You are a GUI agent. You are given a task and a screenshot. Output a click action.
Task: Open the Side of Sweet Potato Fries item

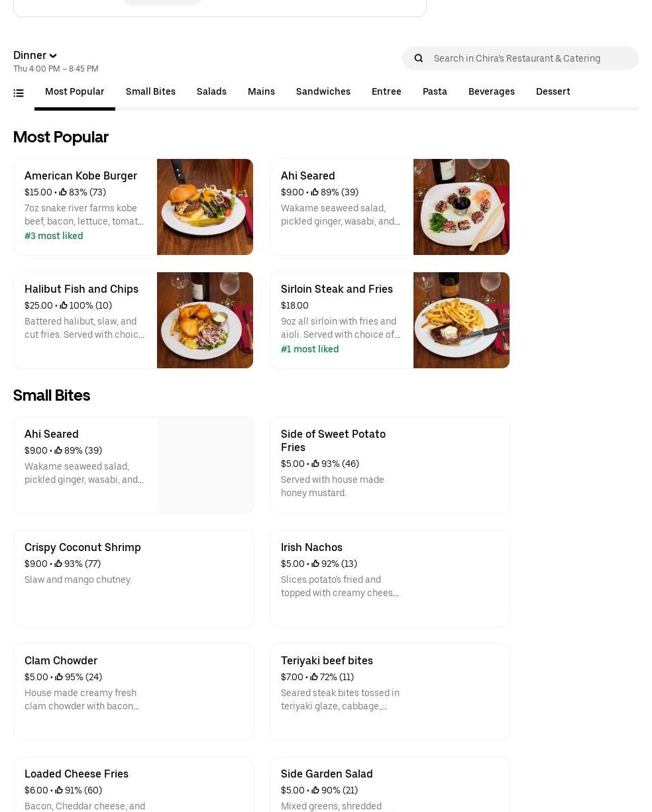(390, 465)
